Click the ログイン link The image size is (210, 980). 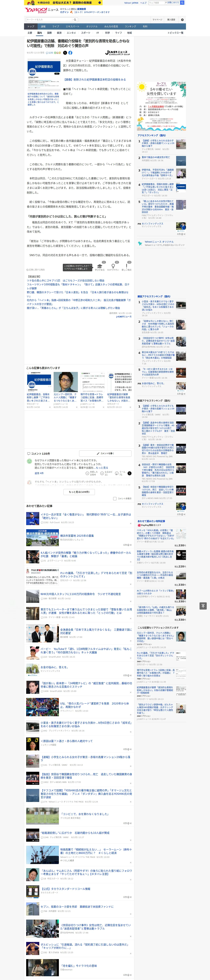click(x=64, y=12)
